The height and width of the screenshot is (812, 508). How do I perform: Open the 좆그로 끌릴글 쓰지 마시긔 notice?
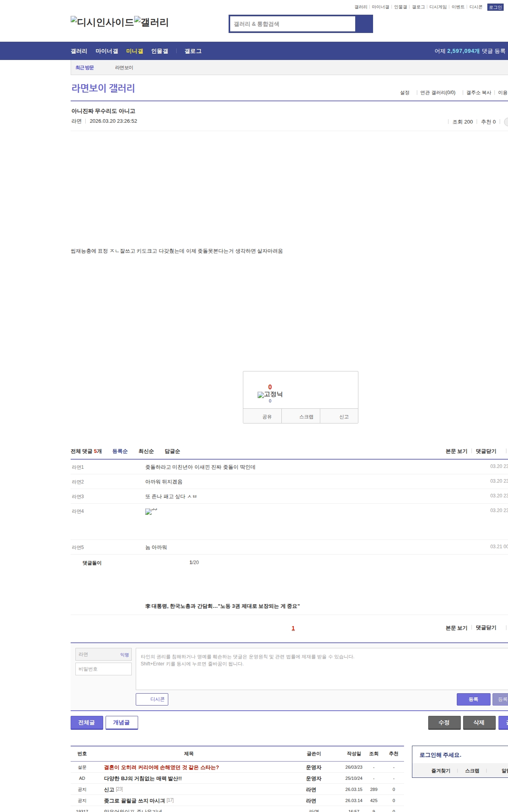click(x=134, y=800)
